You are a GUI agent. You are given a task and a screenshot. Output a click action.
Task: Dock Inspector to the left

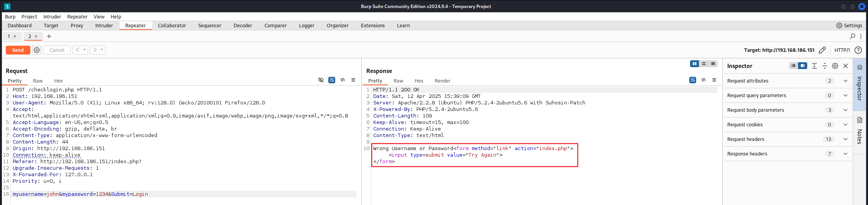click(793, 66)
